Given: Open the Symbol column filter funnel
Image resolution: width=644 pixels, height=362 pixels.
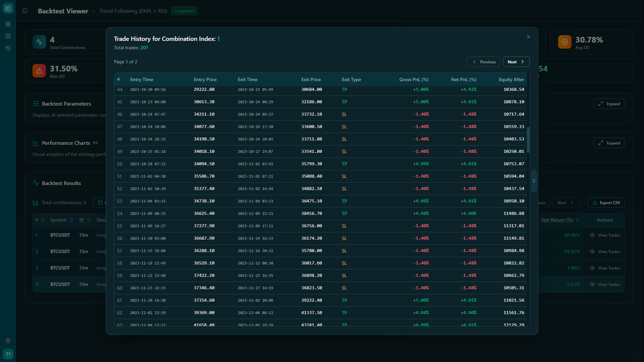Looking at the screenshot, I should pos(71,220).
